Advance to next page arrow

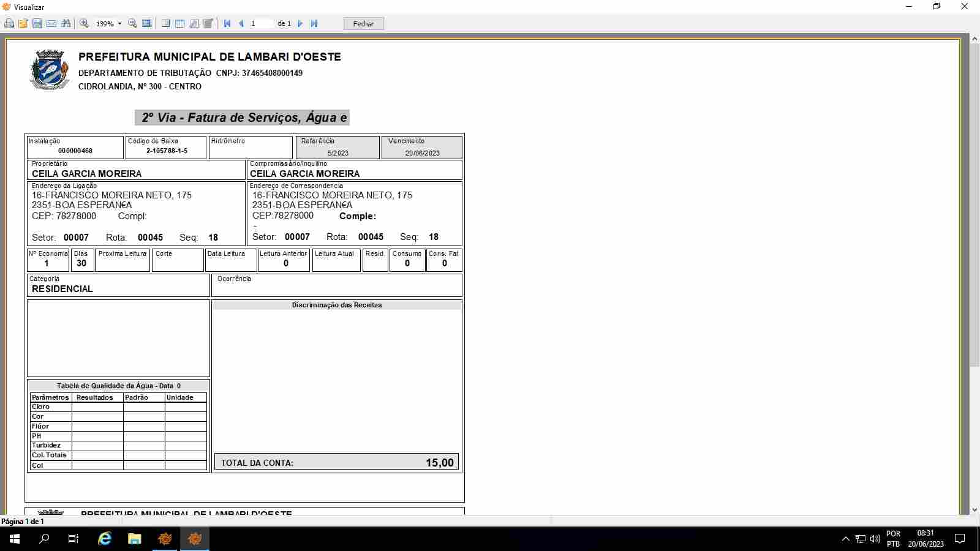[x=300, y=24]
